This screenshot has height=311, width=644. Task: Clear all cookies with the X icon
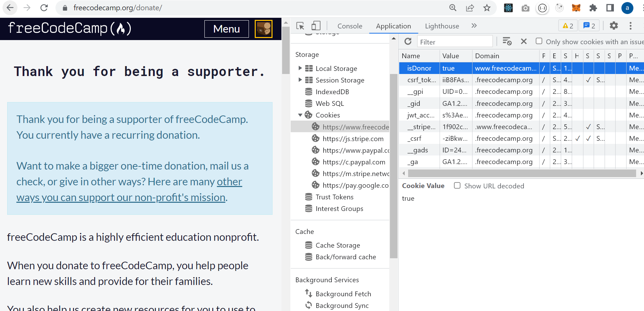pyautogui.click(x=523, y=41)
